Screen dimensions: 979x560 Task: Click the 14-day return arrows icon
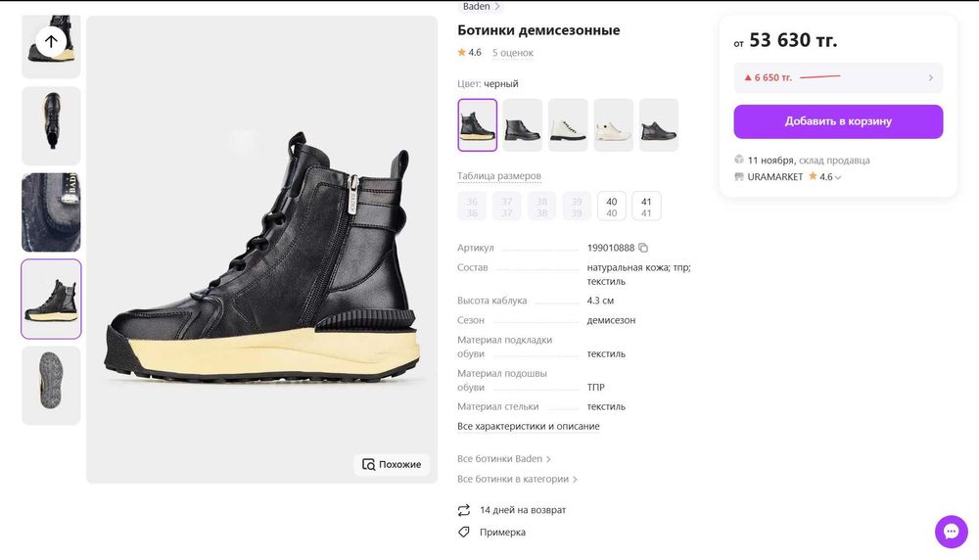tap(464, 510)
